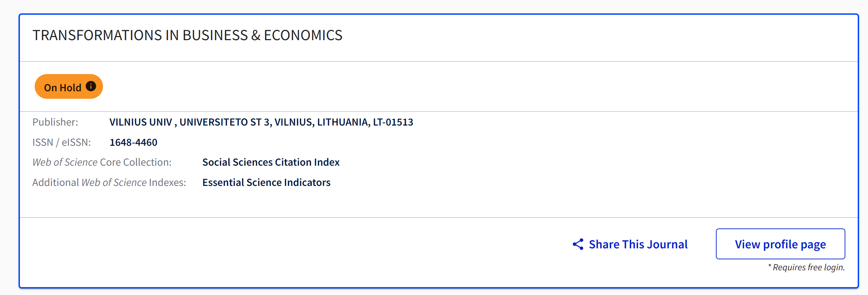Click the share icon beside Share This Journal
Viewport: 868px width, 295px height.
click(x=578, y=244)
